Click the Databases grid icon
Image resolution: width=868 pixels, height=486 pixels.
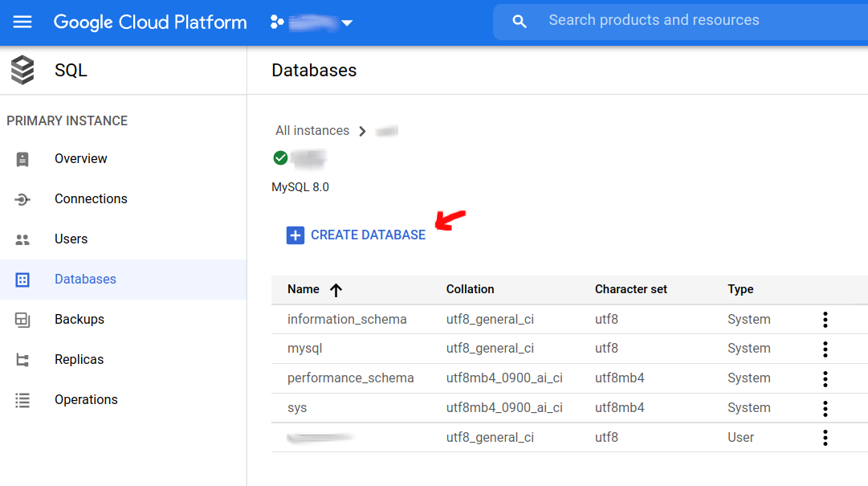click(x=22, y=280)
